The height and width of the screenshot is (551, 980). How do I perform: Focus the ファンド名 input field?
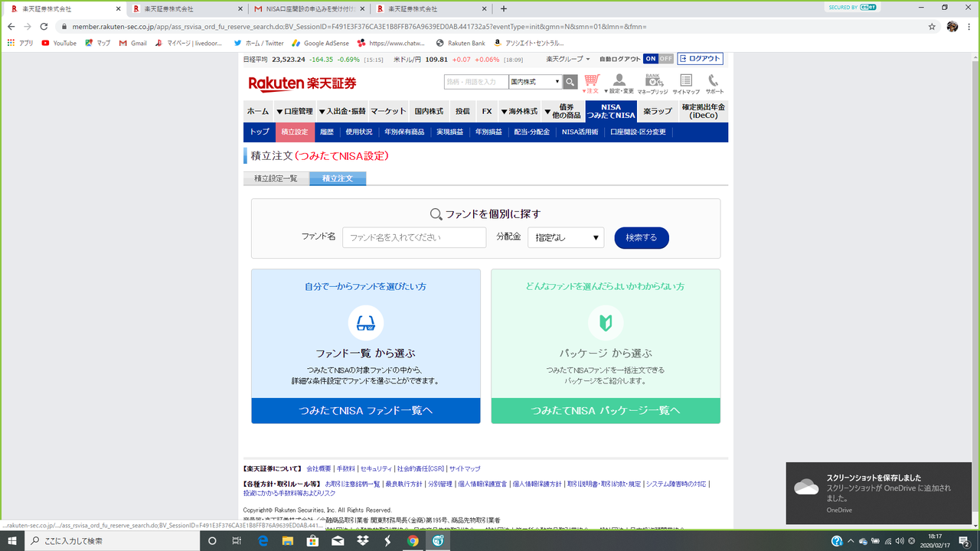coord(414,237)
